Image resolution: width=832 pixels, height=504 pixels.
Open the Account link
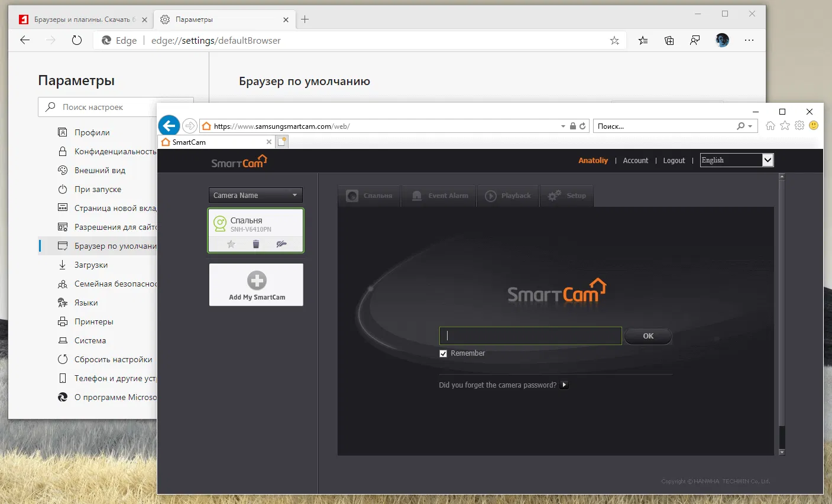point(636,160)
